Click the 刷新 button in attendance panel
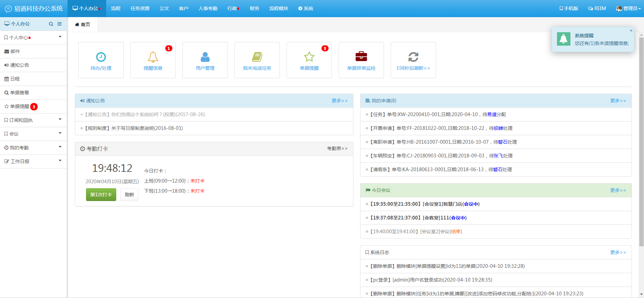 pyautogui.click(x=129, y=195)
